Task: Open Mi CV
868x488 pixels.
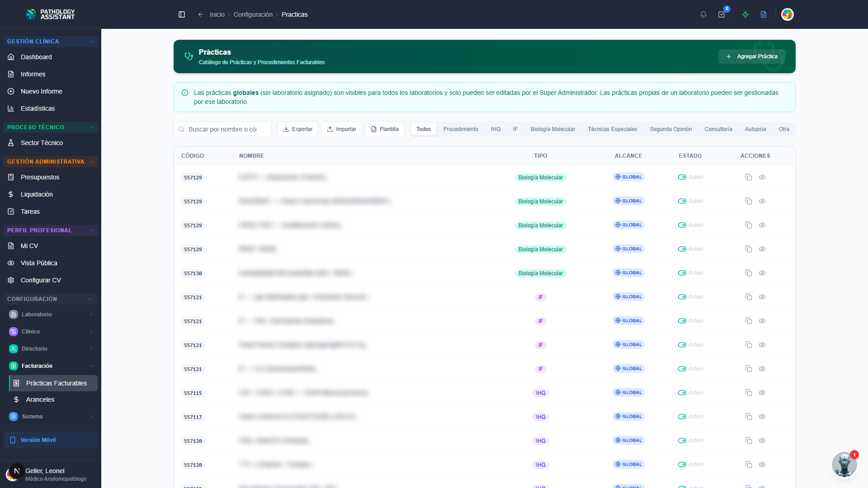Action: pyautogui.click(x=51, y=246)
